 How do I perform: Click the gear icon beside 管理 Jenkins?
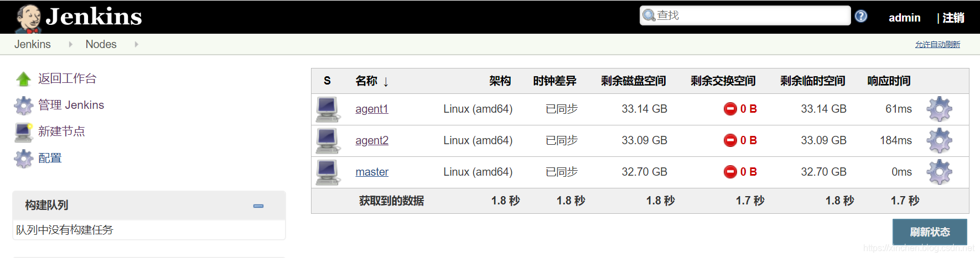(x=23, y=105)
